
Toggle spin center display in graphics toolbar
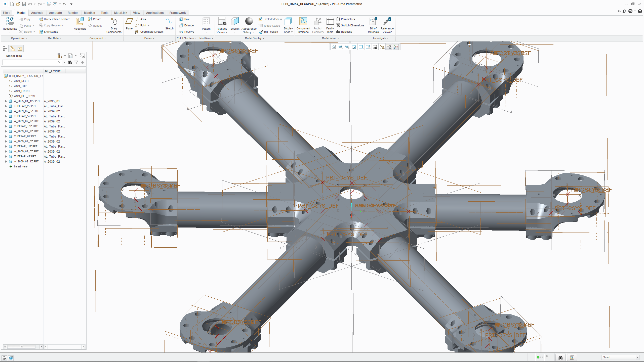(396, 47)
